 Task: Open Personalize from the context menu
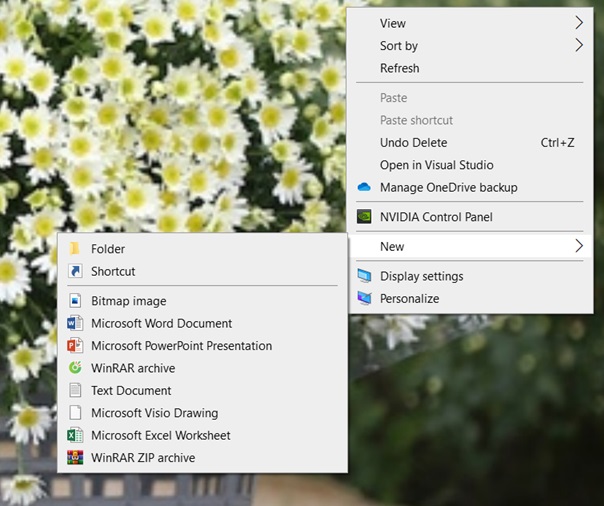tap(409, 298)
